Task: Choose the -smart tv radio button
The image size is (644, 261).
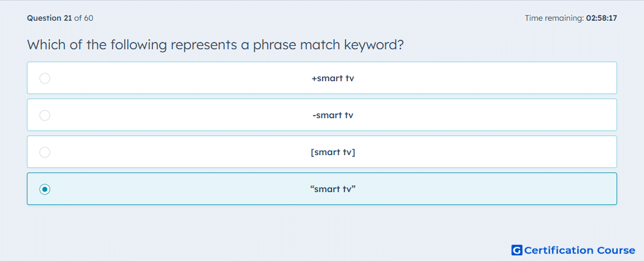Action: (x=45, y=115)
